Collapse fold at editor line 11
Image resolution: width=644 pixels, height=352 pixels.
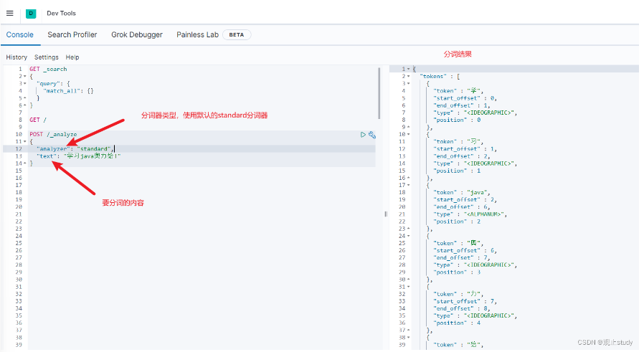24,141
